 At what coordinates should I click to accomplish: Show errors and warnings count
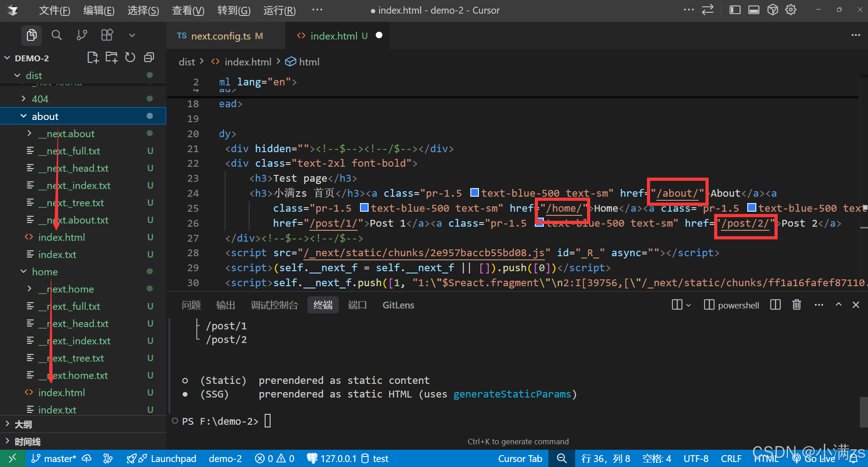(275, 459)
